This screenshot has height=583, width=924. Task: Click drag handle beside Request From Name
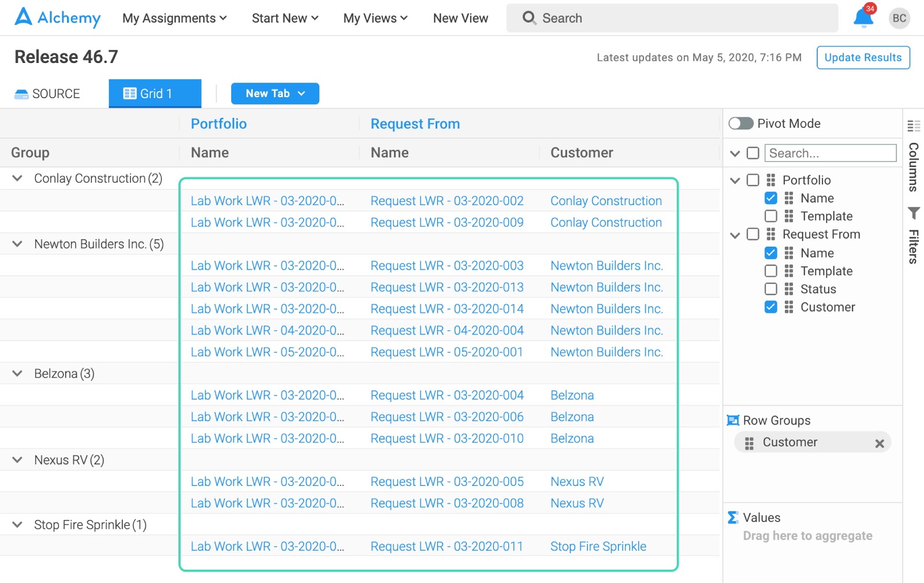pos(789,252)
